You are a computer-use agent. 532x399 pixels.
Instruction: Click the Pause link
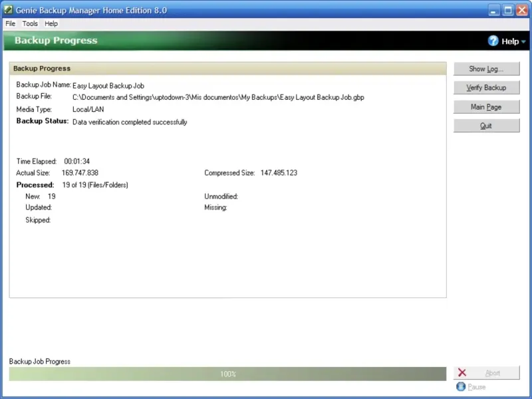[476, 387]
